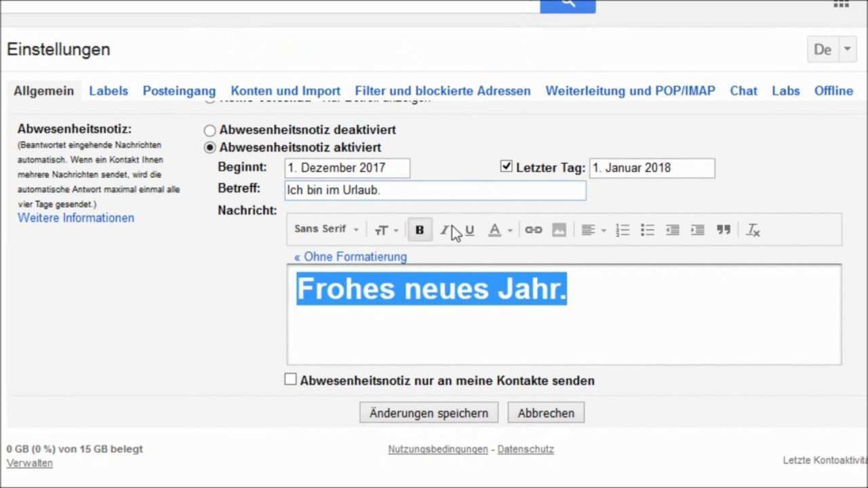This screenshot has width=868, height=488.
Task: Insert an image into the message
Action: (x=559, y=230)
